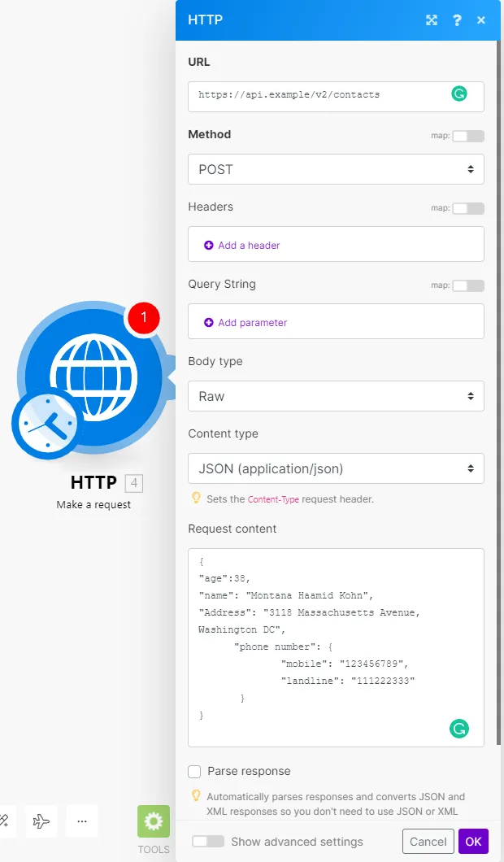504x862 pixels.
Task: Open the Content type JSON dropdown
Action: click(x=336, y=468)
